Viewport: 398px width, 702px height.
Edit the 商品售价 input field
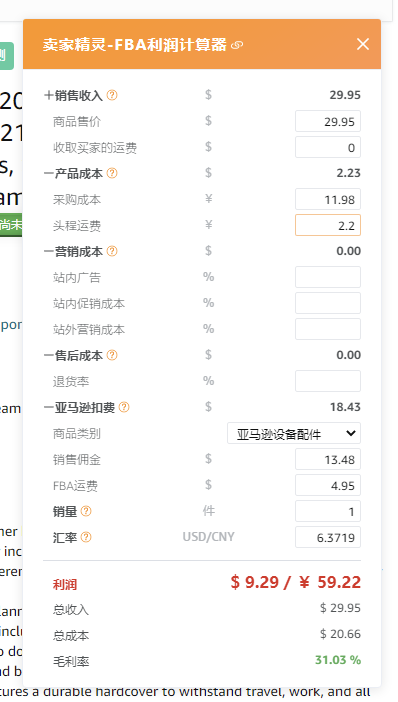[328, 121]
